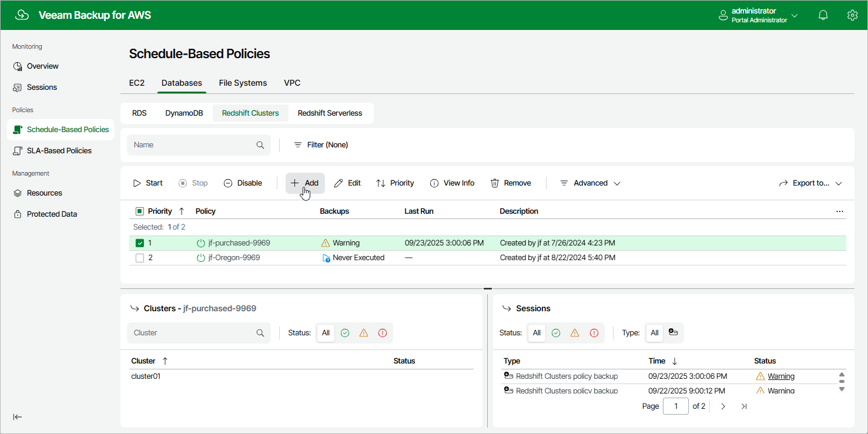
Task: Jump to last page of sessions
Action: [x=744, y=406]
